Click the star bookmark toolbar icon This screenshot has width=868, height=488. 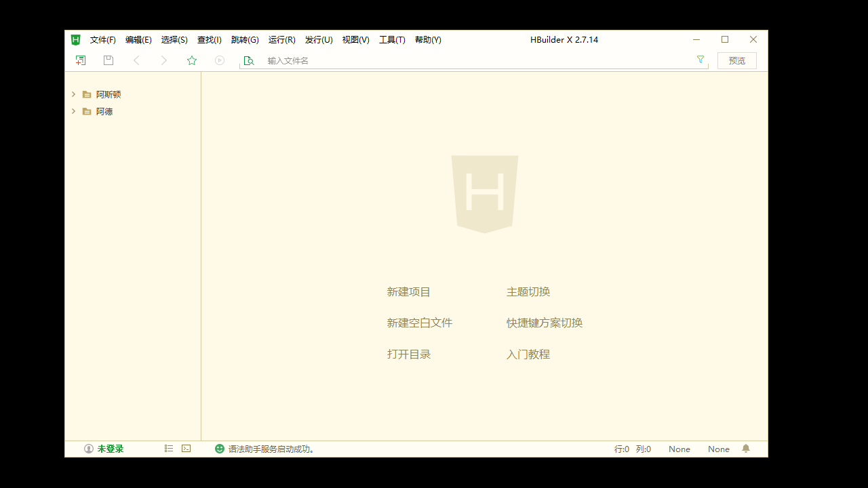(x=192, y=60)
